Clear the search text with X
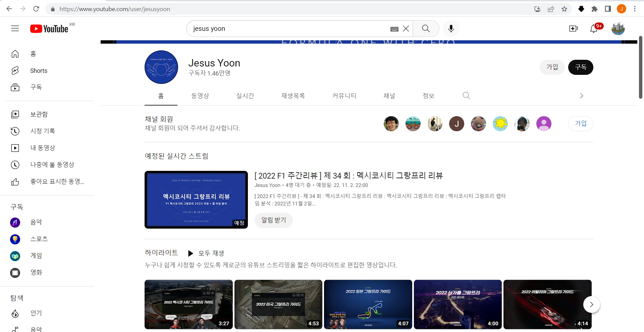The image size is (644, 332). 406,29
